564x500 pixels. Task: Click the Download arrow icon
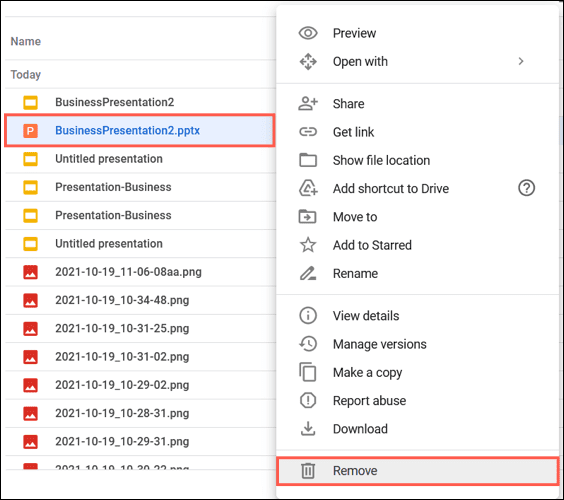(x=308, y=429)
